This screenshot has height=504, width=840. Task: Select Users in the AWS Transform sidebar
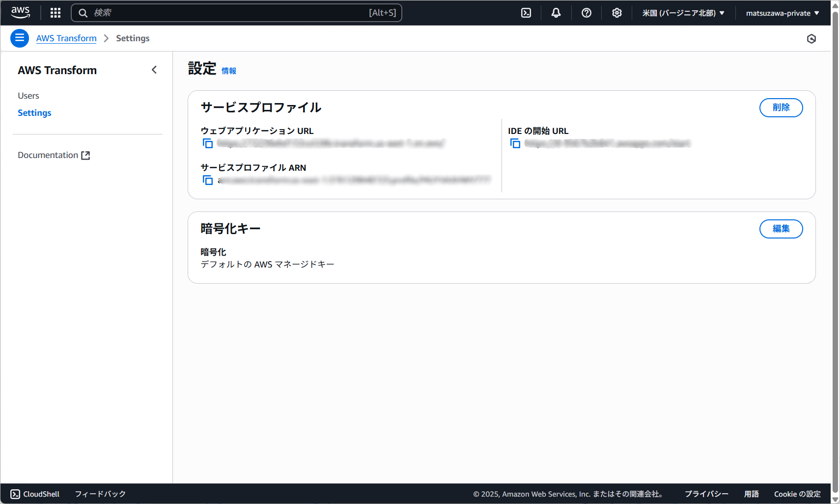click(28, 95)
